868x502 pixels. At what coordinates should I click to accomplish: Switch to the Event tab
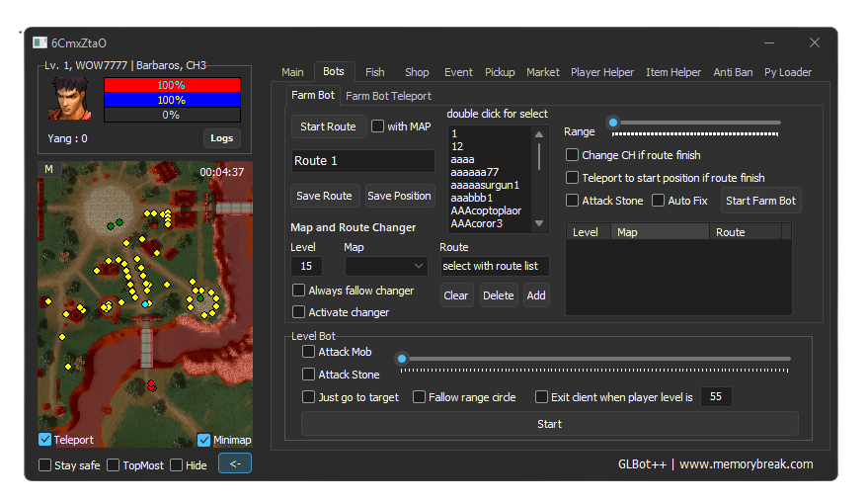coord(458,72)
